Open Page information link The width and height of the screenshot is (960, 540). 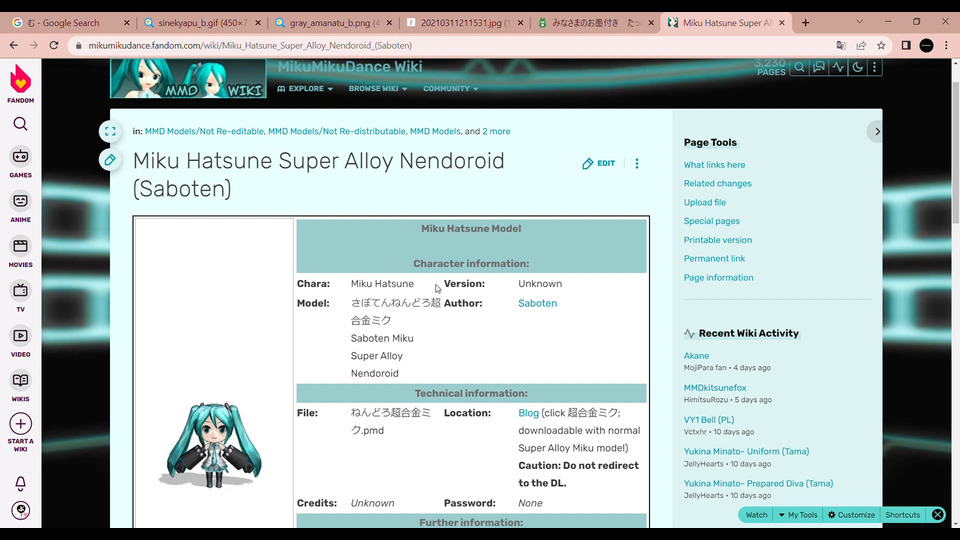pyautogui.click(x=719, y=277)
